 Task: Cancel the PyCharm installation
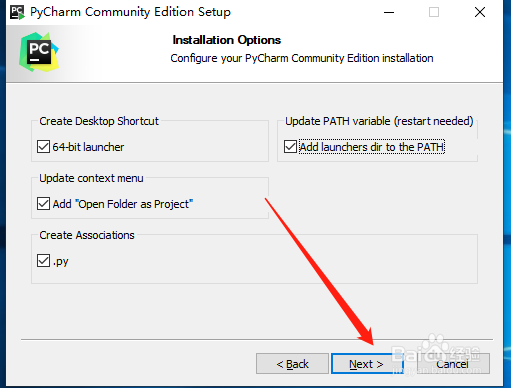(453, 364)
